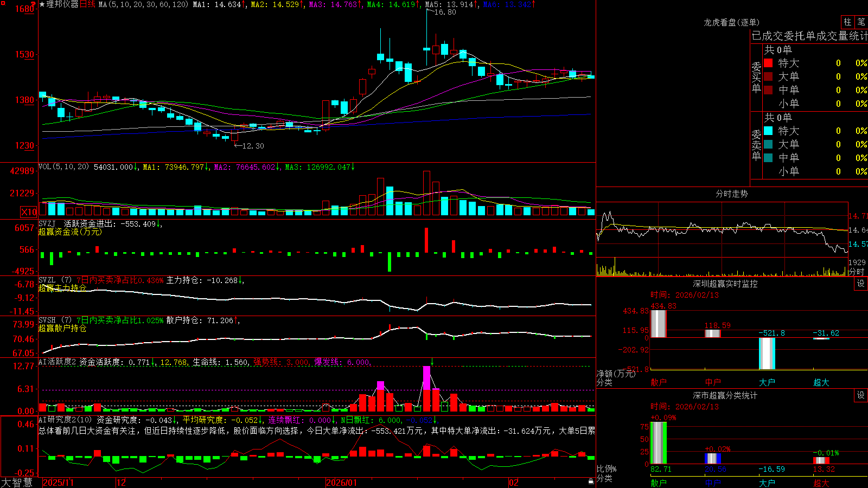Open 设 settings for 深圳超赢实时监控
The width and height of the screenshot is (868, 488).
861,284
